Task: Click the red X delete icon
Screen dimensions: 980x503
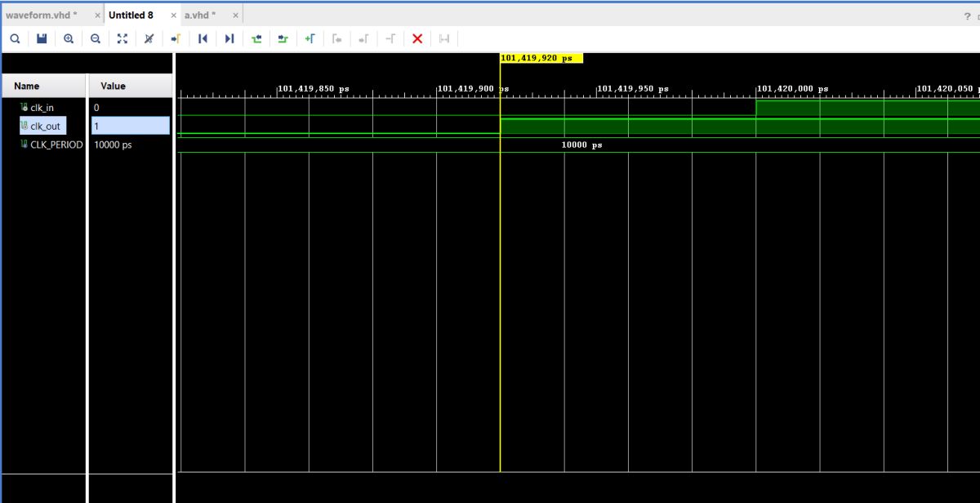Action: pos(417,38)
